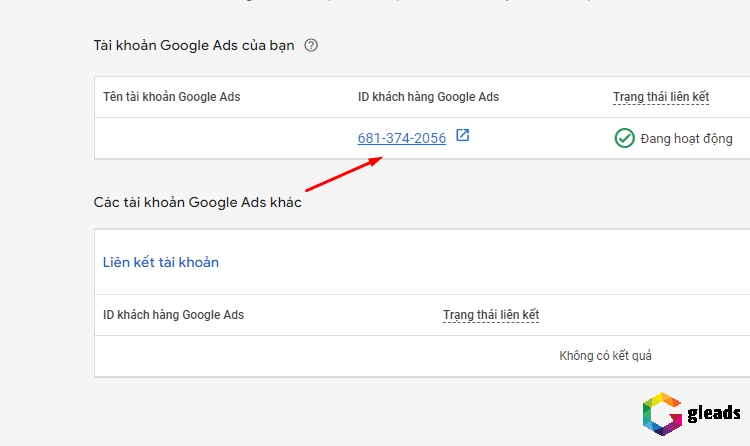
Task: Click the gleads brand text
Action: click(x=714, y=414)
